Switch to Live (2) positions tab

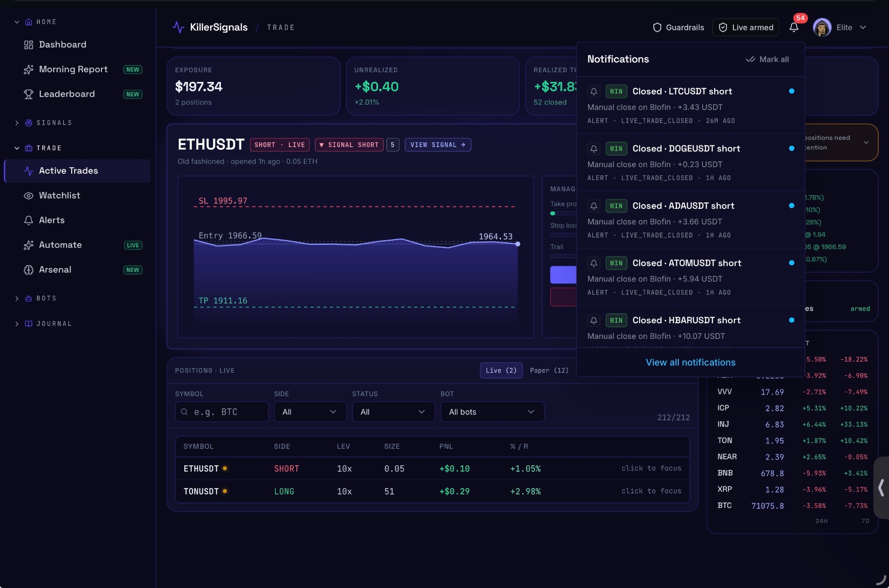[501, 370]
